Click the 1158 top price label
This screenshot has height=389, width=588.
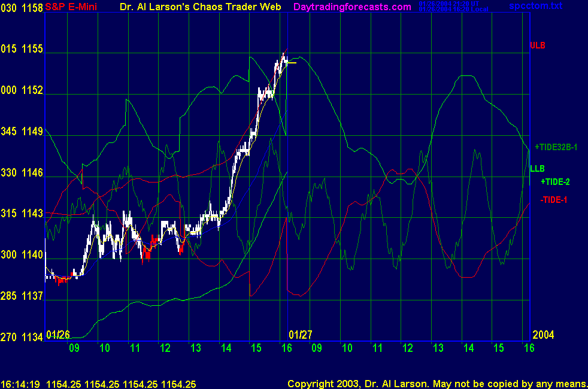32,8
